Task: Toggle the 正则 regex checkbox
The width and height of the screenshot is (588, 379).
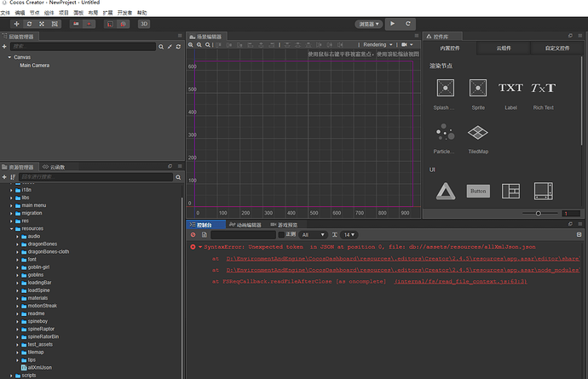Action: point(281,235)
